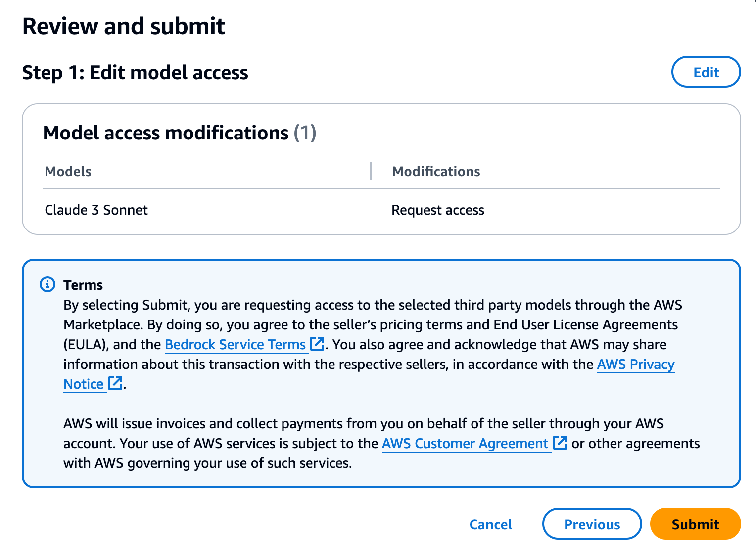756x548 pixels.
Task: Click the Review and submit heading
Action: tap(124, 26)
